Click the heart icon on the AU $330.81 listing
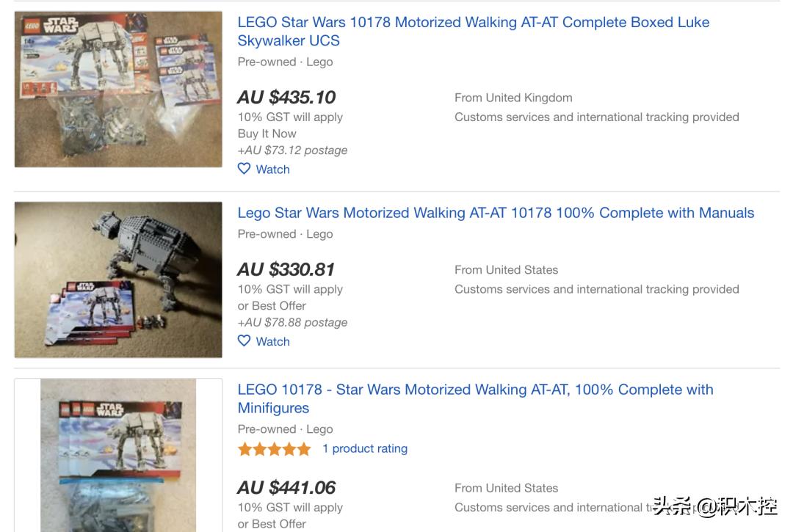Viewport: 793px width, 532px height. (245, 340)
